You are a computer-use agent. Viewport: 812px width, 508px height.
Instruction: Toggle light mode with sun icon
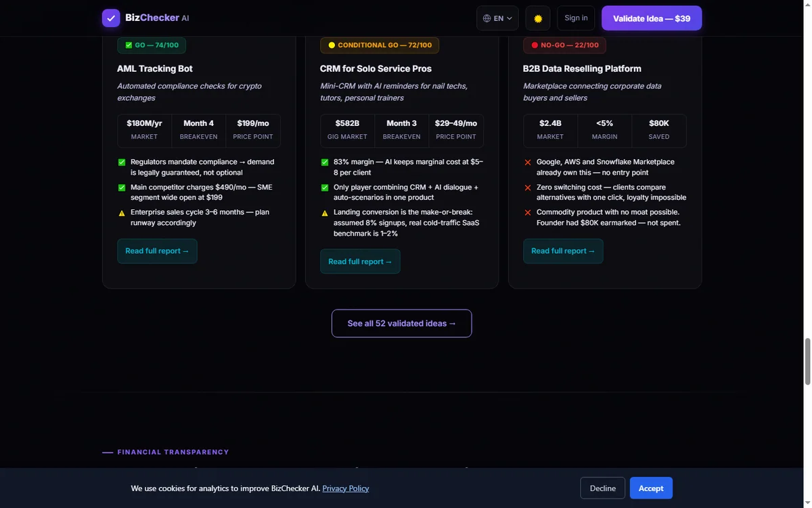538,18
